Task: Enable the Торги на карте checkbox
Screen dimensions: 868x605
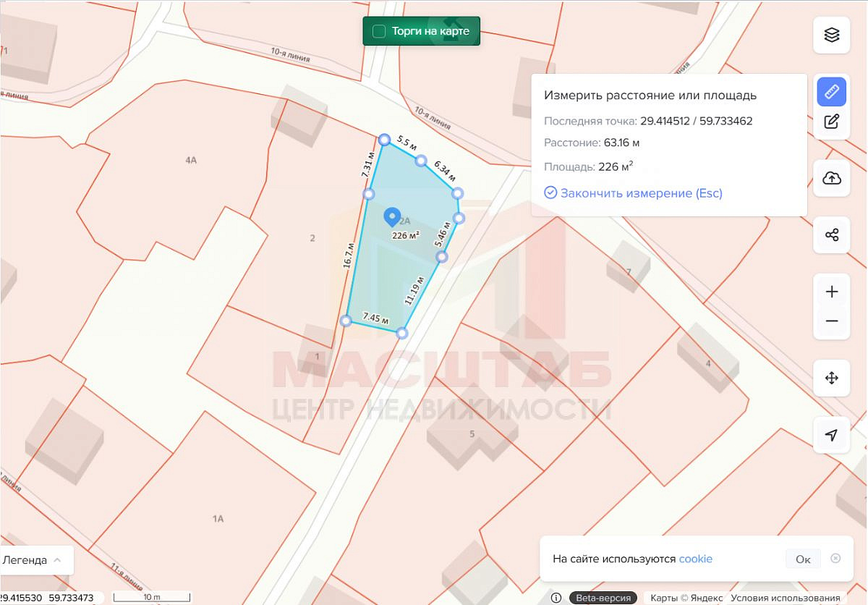Action: (x=379, y=31)
